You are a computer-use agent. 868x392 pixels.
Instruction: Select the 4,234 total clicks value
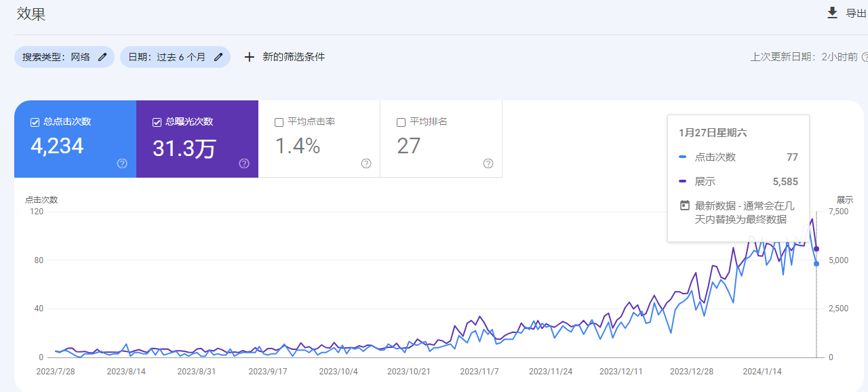(x=58, y=146)
